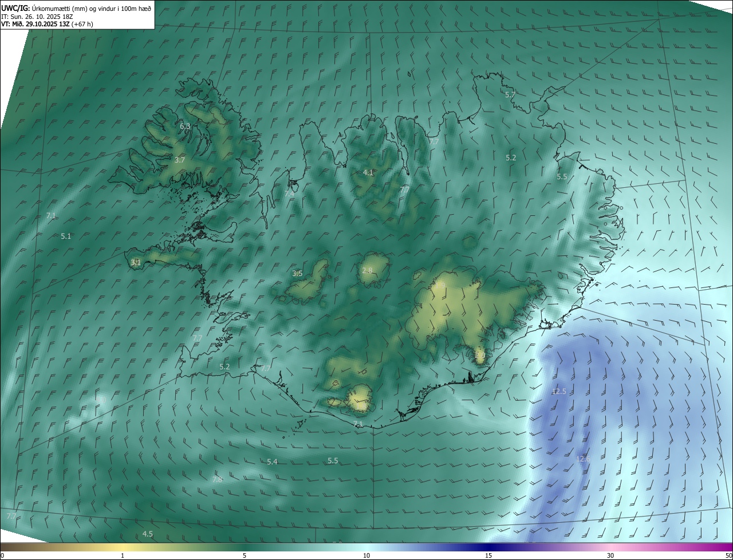Select the 2.8 value label on the map
The height and width of the screenshot is (560, 733).
[367, 270]
